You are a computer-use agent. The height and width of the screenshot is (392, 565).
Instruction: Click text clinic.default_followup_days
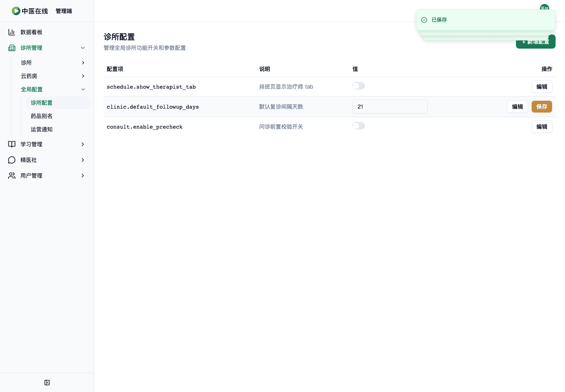pos(153,107)
